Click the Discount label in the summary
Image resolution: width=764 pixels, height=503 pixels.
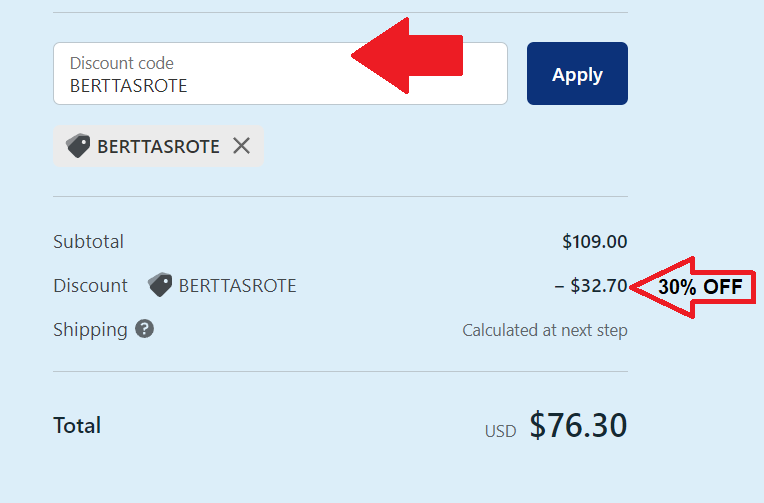[x=90, y=286]
